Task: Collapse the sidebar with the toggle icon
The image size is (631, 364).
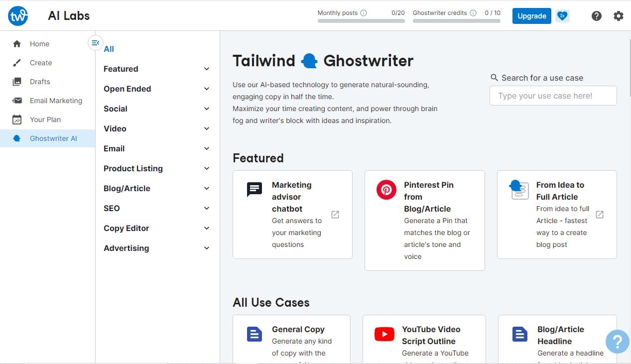Action: click(x=95, y=43)
